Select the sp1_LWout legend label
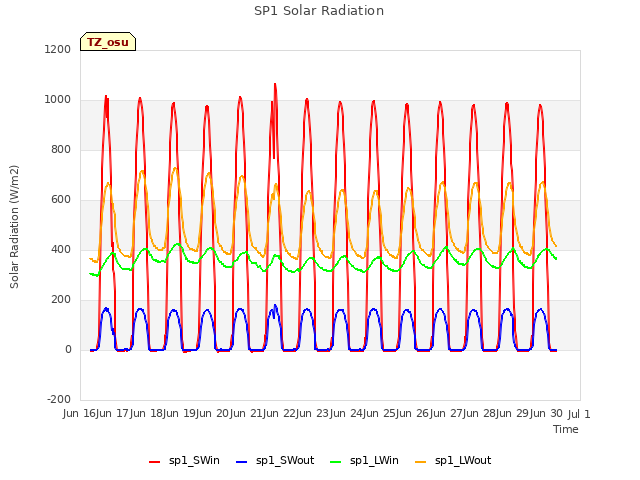This screenshot has height=480, width=640. pyautogui.click(x=463, y=460)
